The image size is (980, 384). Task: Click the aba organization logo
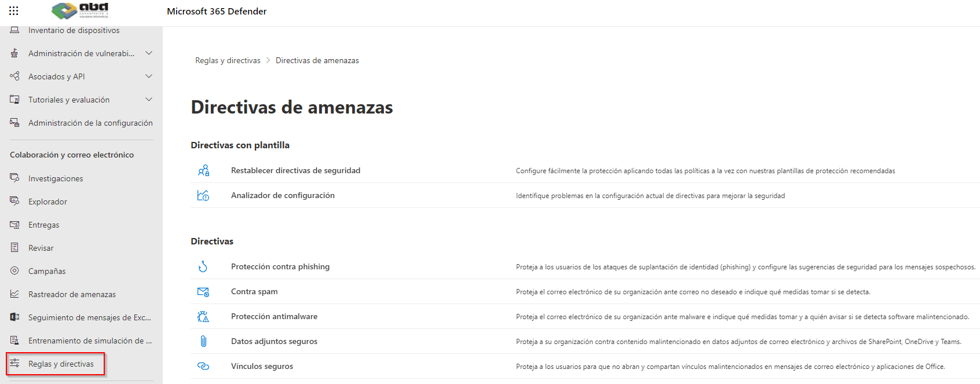[81, 10]
